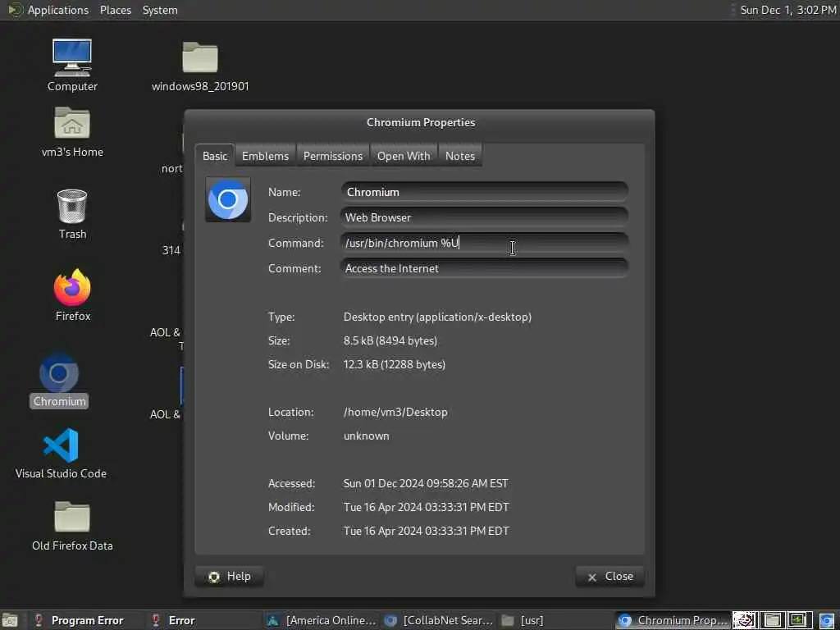
Task: Switch to America Online taskbar window
Action: tap(322, 620)
